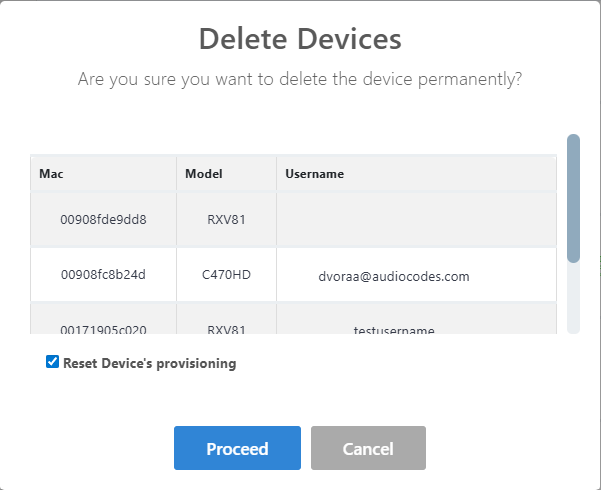The image size is (601, 490).
Task: Click the device list scrollbar thumb
Action: click(573, 198)
